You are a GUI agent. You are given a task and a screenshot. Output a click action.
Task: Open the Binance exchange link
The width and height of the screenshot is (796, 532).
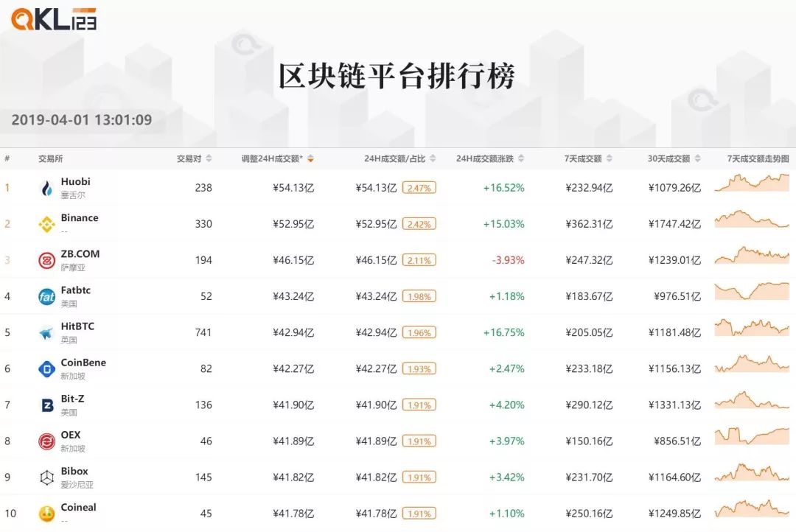[x=80, y=218]
